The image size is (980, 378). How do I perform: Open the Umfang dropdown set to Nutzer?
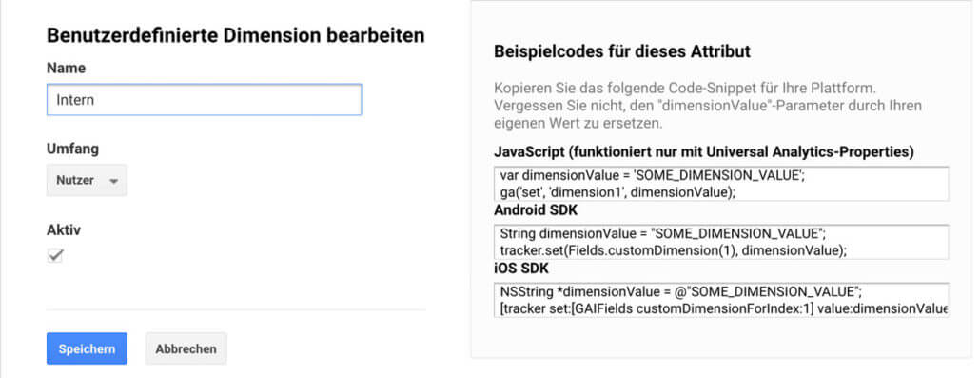(87, 180)
